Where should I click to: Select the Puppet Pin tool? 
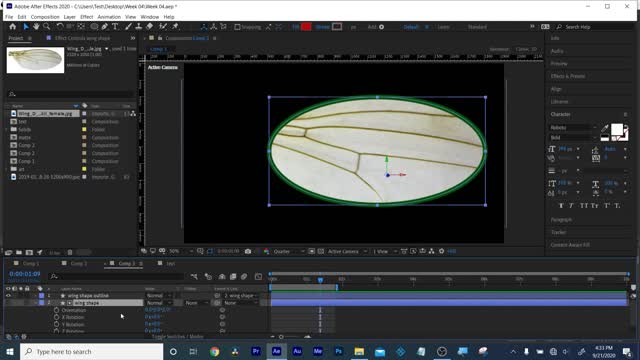coord(176,27)
